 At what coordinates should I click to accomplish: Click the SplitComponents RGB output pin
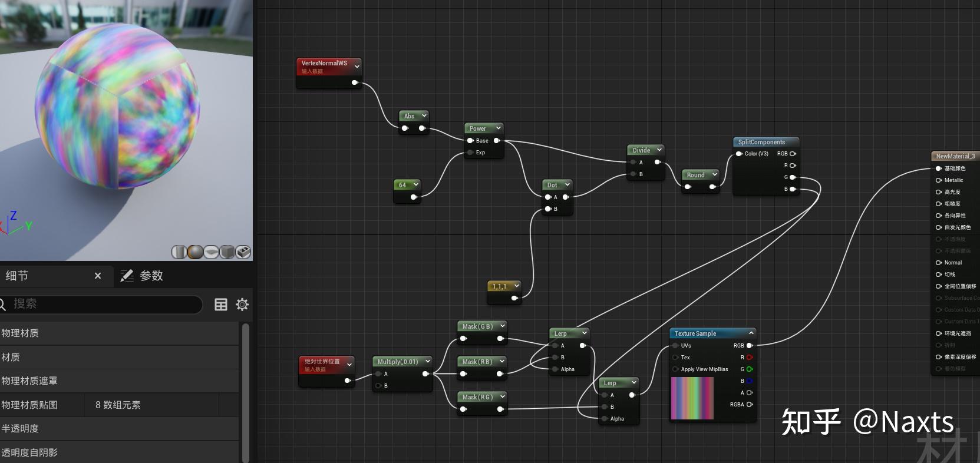pyautogui.click(x=793, y=154)
